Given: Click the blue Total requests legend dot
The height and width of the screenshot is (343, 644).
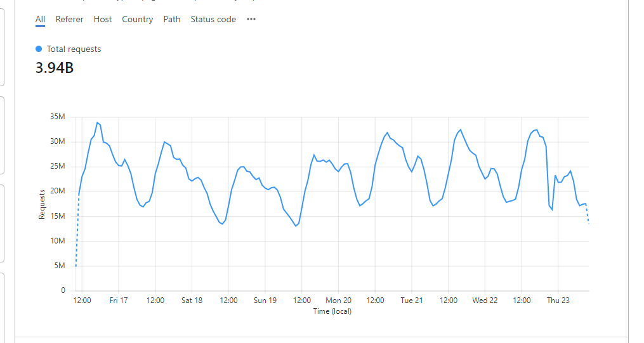Looking at the screenshot, I should point(39,49).
